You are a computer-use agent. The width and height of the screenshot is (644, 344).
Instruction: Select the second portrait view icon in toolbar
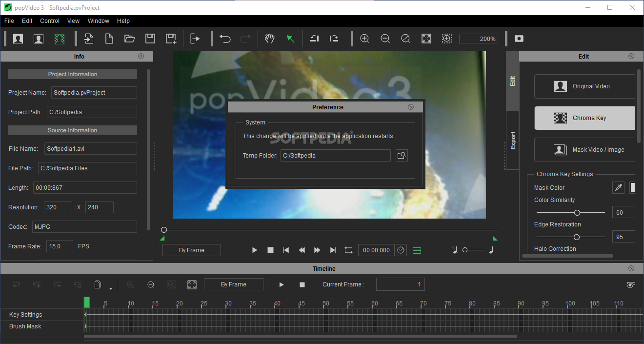(39, 39)
